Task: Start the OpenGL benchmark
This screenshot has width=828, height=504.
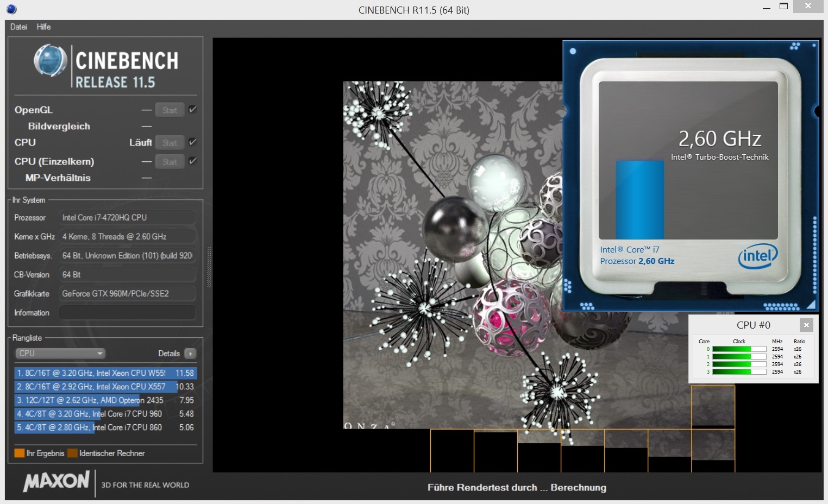Action: point(170,110)
